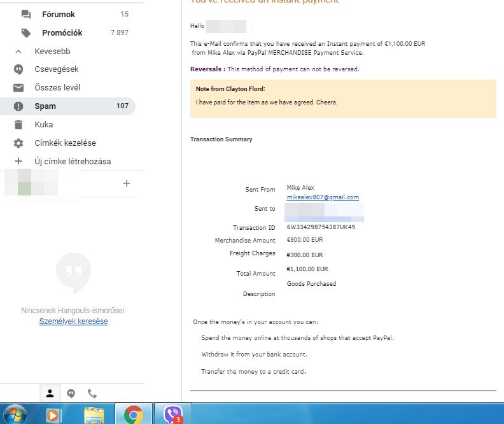Open Windows Media Player from taskbar
The height and width of the screenshot is (424, 504).
click(x=53, y=415)
